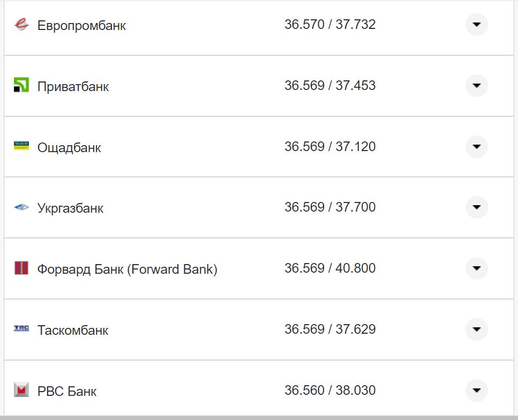Click the Укргазбанк logo icon
This screenshot has width=518, height=420.
[x=21, y=207]
